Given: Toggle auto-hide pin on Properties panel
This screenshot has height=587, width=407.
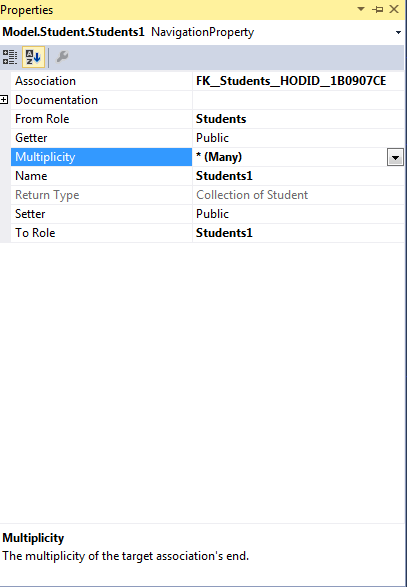Looking at the screenshot, I should point(377,9).
